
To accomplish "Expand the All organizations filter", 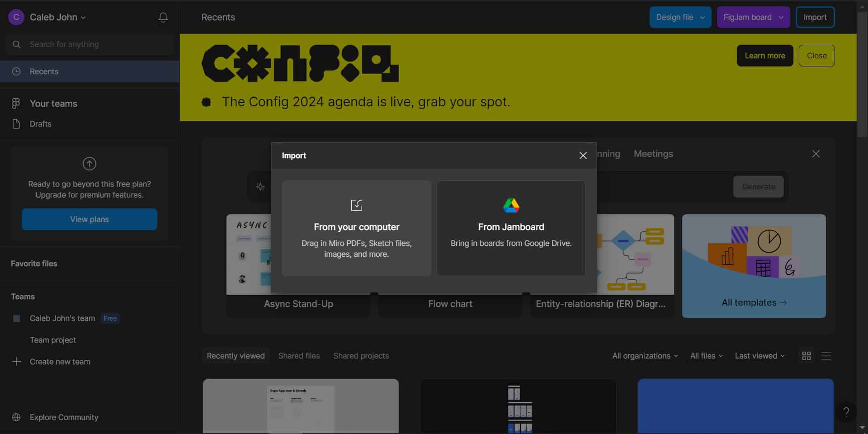I will [x=645, y=356].
